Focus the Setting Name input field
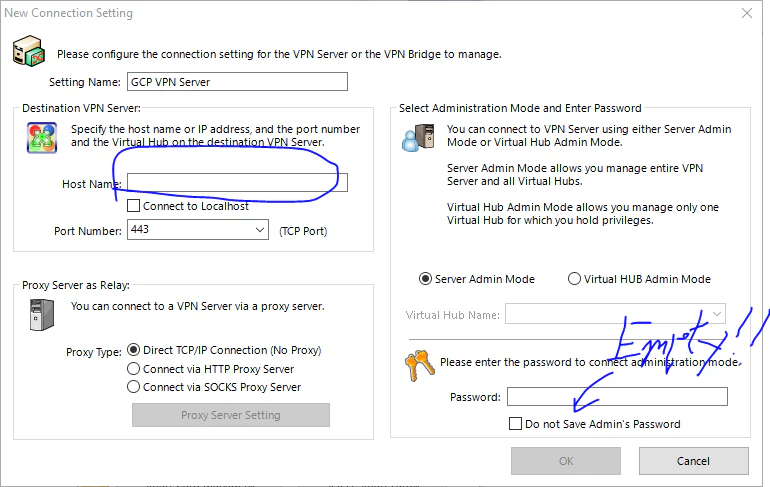The image size is (770, 487). (237, 81)
